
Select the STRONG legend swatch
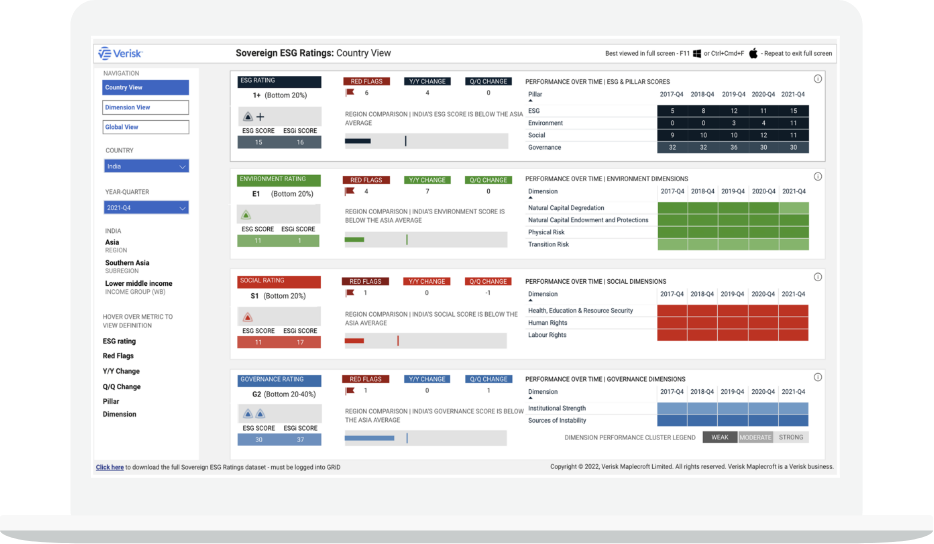[791, 437]
